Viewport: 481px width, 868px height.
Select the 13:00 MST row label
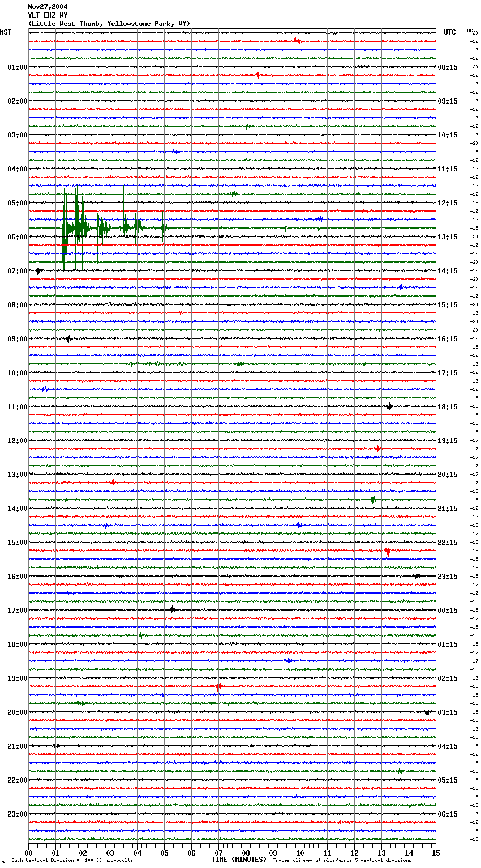18,475
